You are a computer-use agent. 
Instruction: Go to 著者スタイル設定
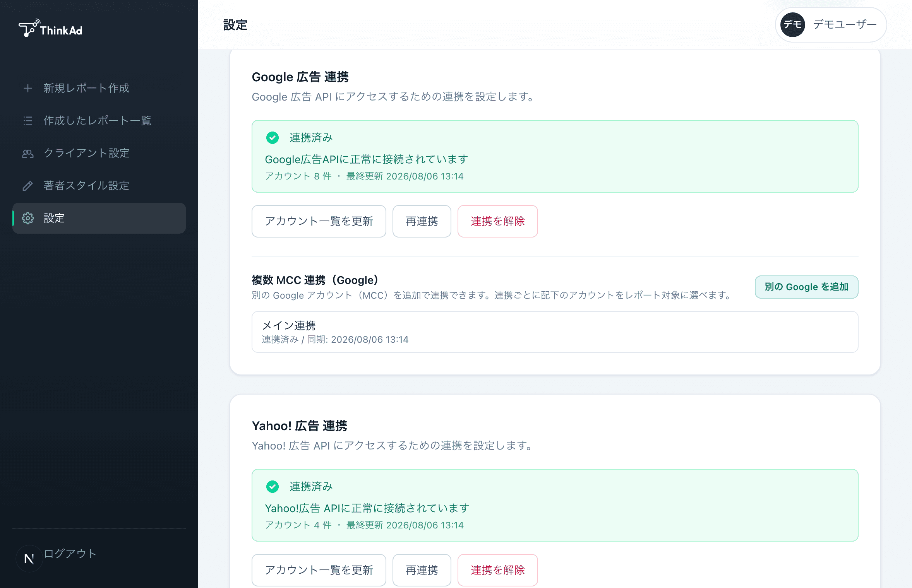[99, 186]
